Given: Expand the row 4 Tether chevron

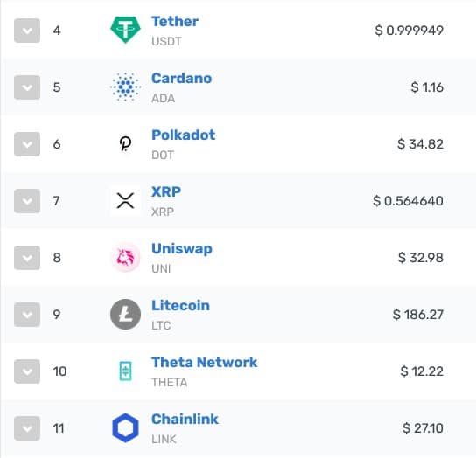Looking at the screenshot, I should coord(27,31).
